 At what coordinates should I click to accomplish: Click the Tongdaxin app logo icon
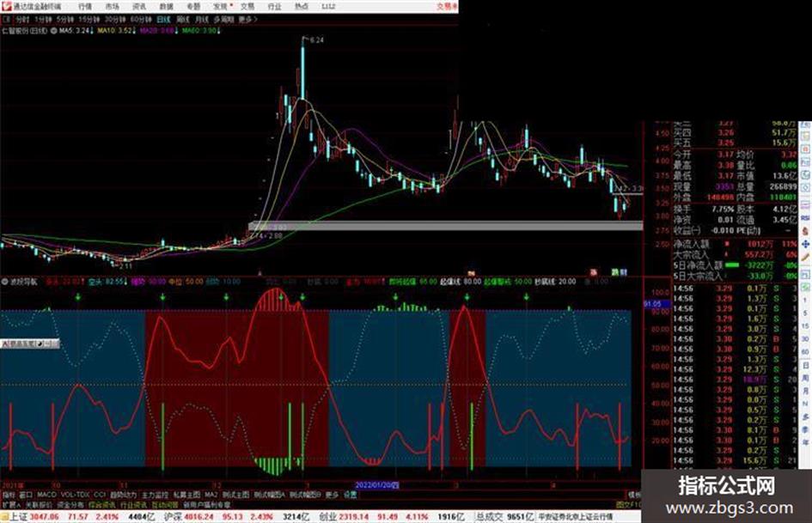tap(7, 6)
